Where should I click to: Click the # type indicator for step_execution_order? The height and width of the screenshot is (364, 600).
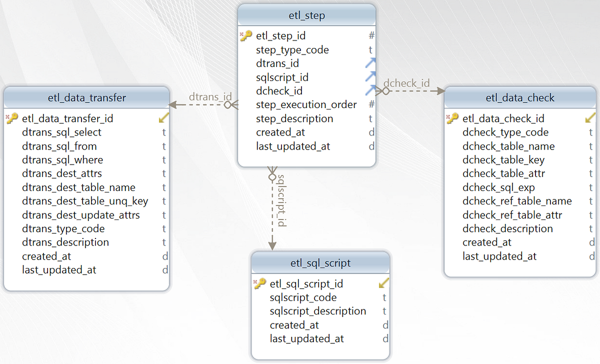(370, 104)
